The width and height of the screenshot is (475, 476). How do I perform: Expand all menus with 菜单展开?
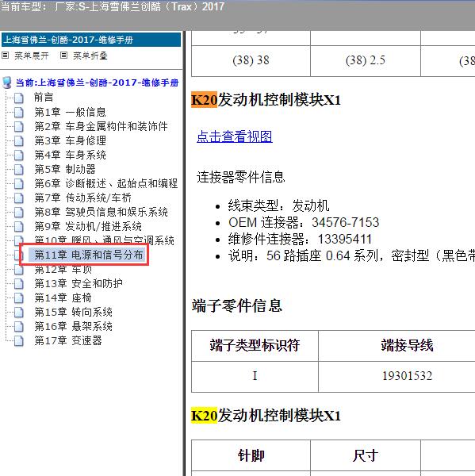pyautogui.click(x=32, y=56)
